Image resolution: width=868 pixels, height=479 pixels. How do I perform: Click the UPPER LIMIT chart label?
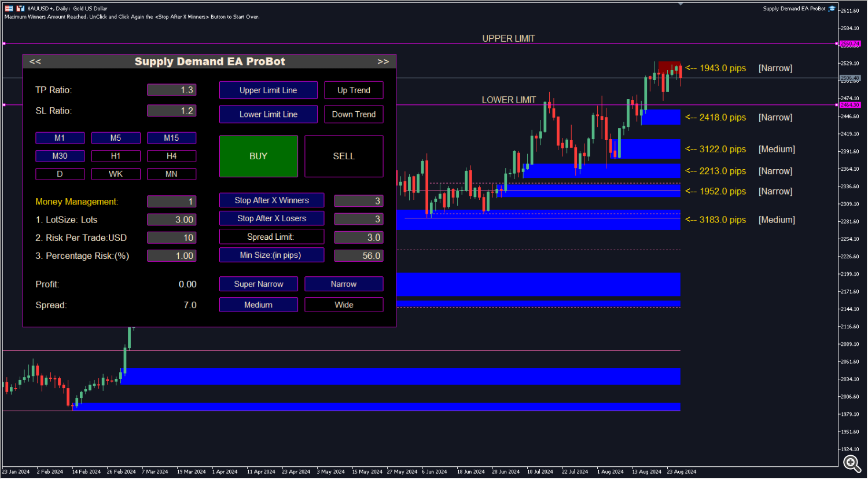coord(509,38)
